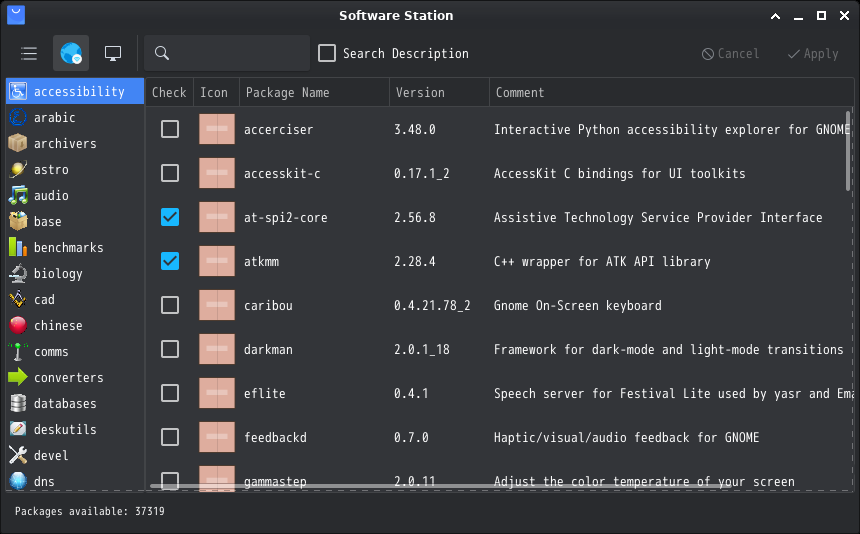
Task: Enable the Search Description checkbox
Action: (x=327, y=53)
